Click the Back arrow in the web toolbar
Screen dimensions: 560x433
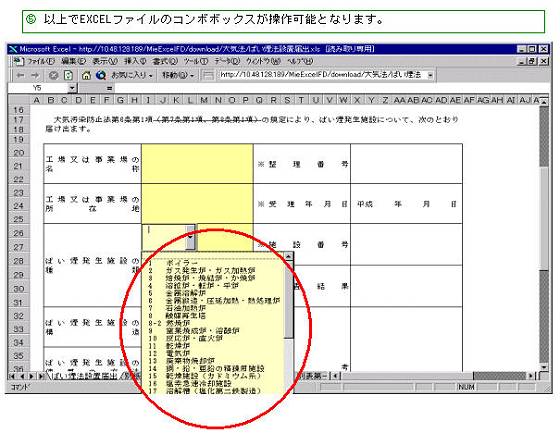coord(21,75)
